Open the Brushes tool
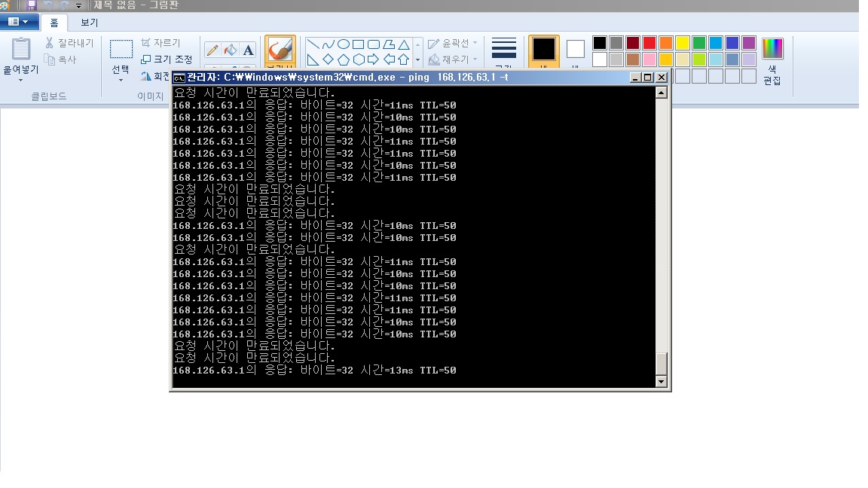Viewport: 868px width, 488px height. pos(280,50)
